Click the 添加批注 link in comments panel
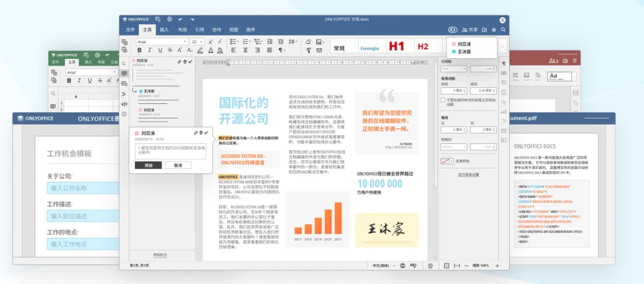Viewport: 644px width, 284px height. point(160,255)
